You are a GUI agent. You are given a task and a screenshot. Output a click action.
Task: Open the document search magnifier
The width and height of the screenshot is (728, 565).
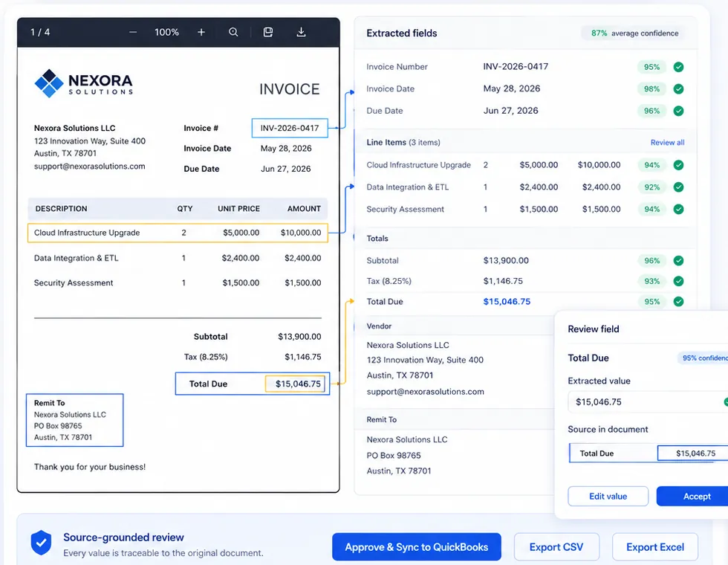(x=233, y=32)
